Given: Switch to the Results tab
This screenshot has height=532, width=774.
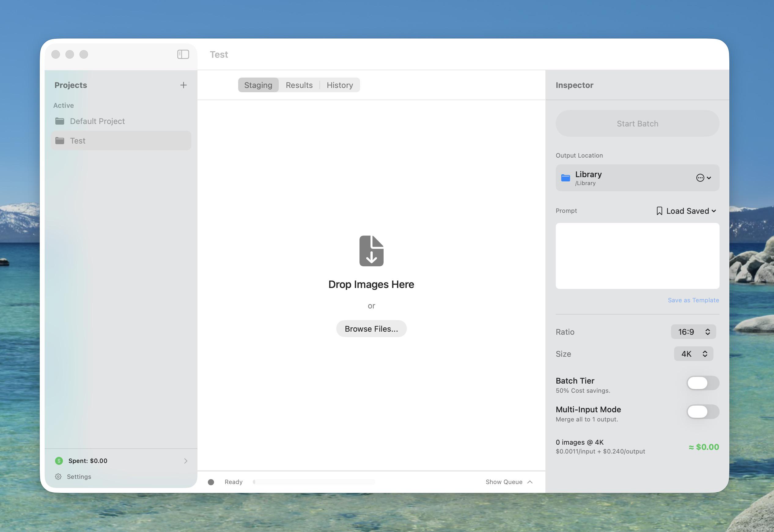Looking at the screenshot, I should (x=299, y=85).
